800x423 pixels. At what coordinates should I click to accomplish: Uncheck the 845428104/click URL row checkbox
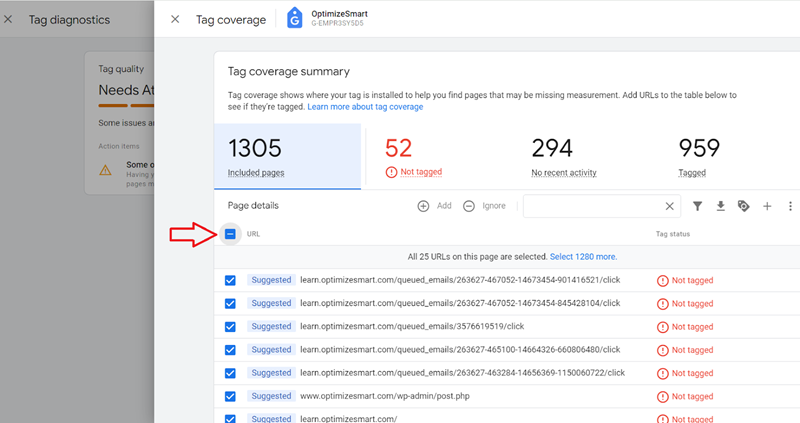pyautogui.click(x=230, y=304)
